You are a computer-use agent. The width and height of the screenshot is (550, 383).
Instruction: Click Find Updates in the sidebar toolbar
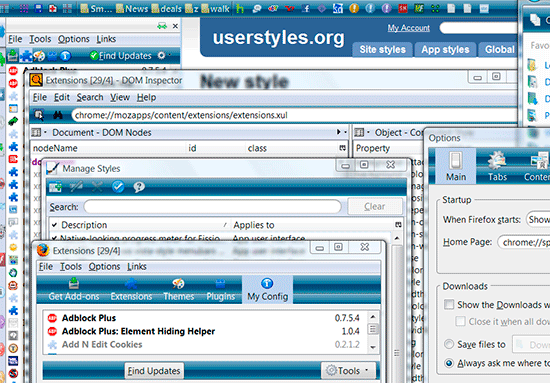[x=120, y=55]
